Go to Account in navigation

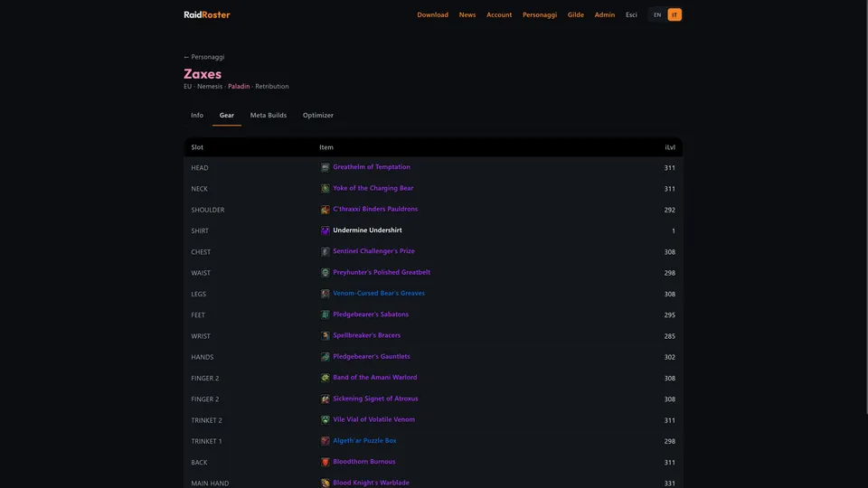pos(499,15)
